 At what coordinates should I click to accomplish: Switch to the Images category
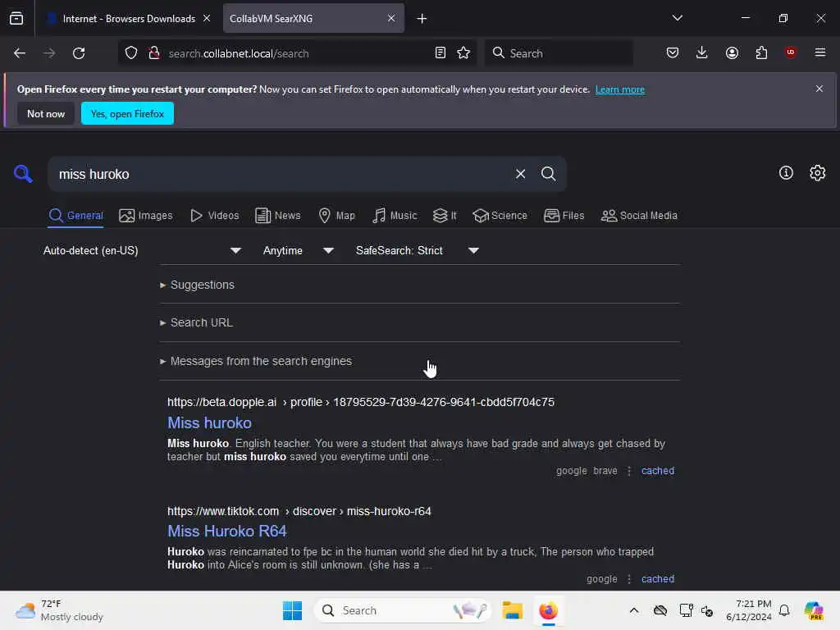click(146, 216)
